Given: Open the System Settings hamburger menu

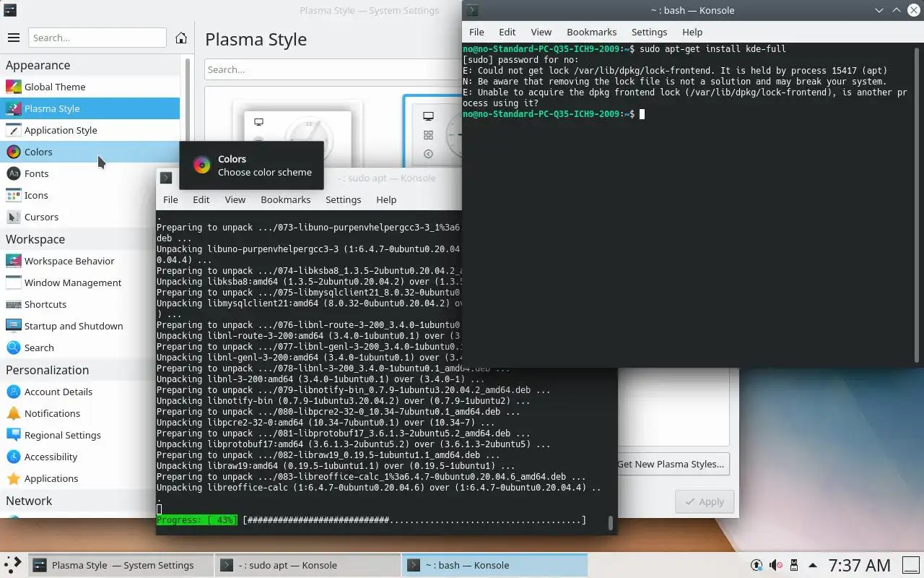Looking at the screenshot, I should point(13,38).
